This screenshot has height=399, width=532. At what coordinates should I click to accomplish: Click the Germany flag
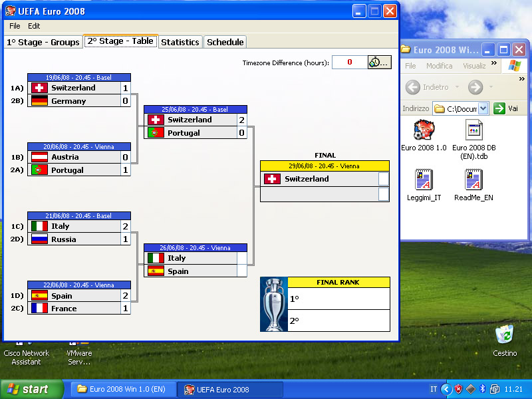[39, 101]
